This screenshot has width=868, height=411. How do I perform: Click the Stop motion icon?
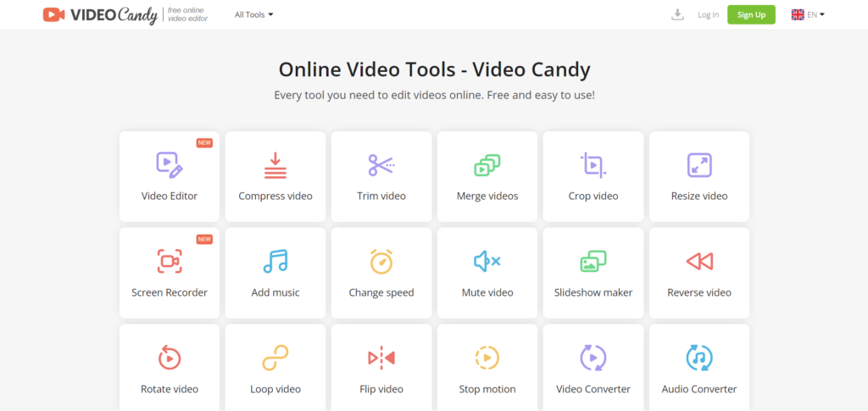pos(487,358)
